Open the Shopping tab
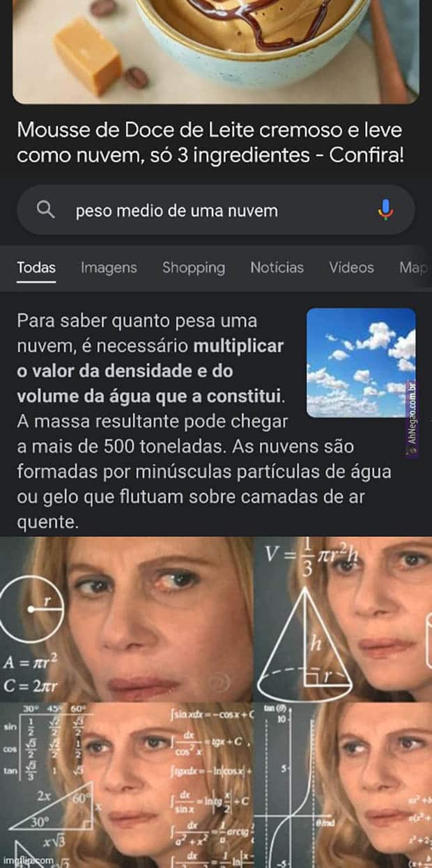This screenshot has width=432, height=868. [194, 267]
